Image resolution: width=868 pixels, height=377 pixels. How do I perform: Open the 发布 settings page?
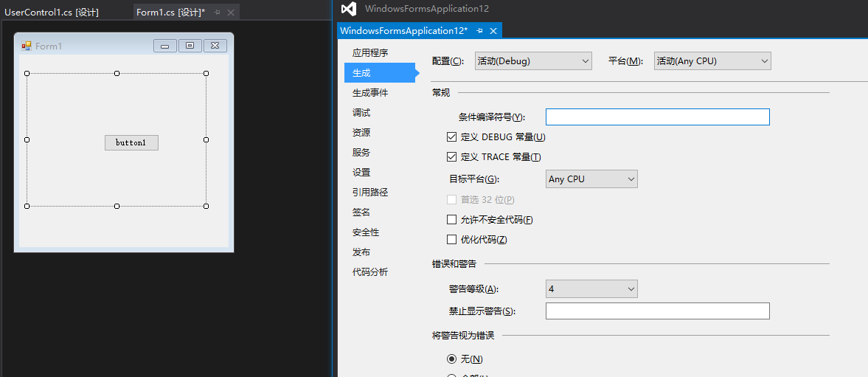point(361,252)
